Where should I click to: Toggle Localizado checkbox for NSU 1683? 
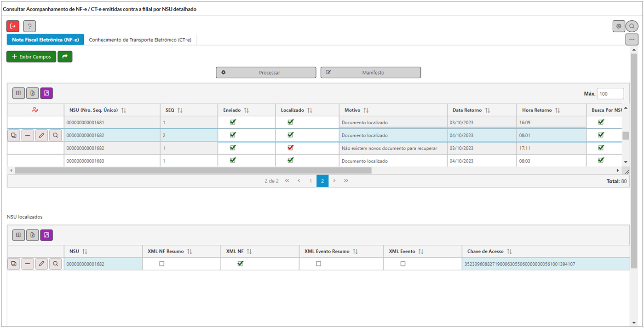290,160
